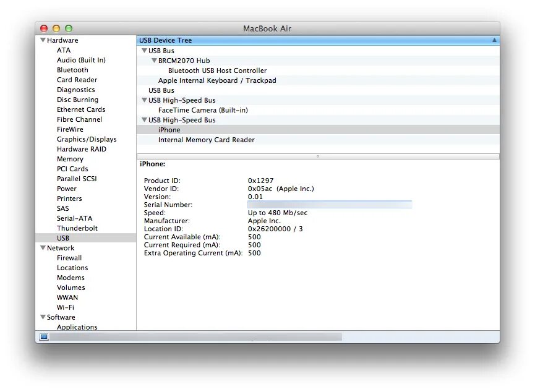This screenshot has width=535, height=392.
Task: Click the USB Device Tree column header
Action: (x=318, y=40)
